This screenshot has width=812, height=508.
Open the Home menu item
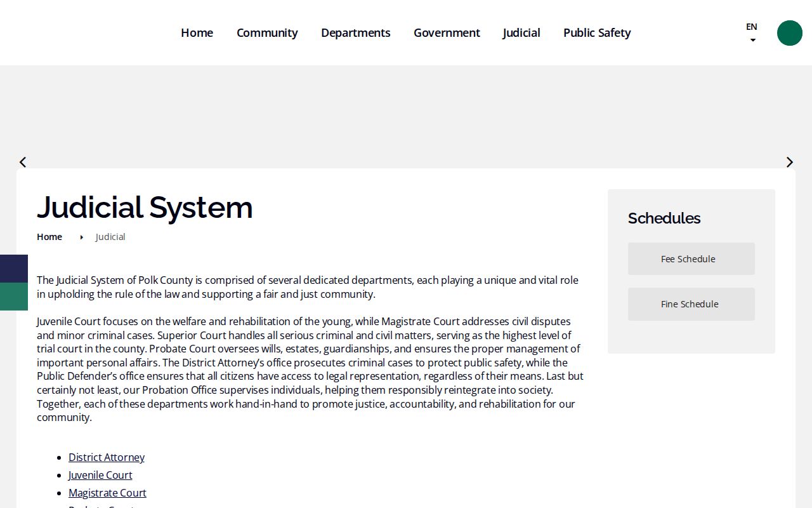pos(197,33)
